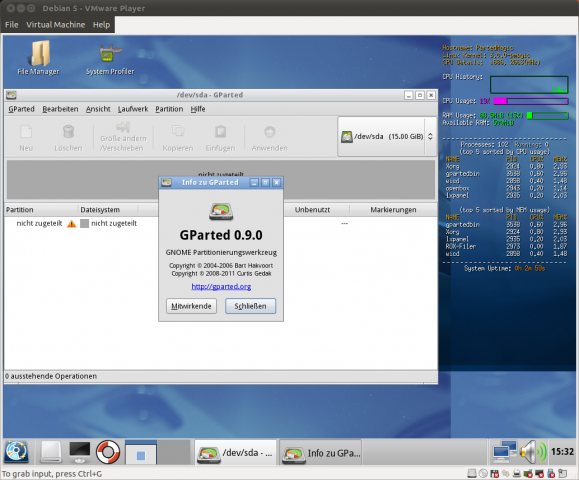Image resolution: width=579 pixels, height=480 pixels.
Task: Close the Info zu GParted dialog
Action: point(277,182)
